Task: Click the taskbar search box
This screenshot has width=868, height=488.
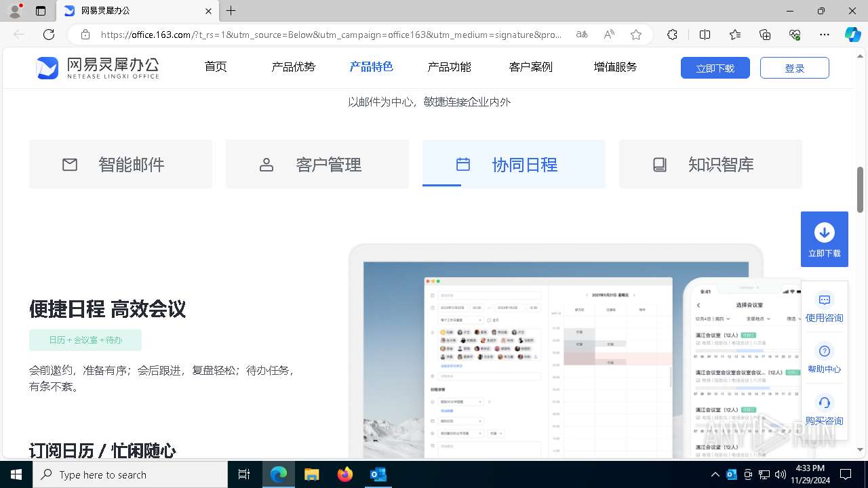Action: (x=130, y=474)
